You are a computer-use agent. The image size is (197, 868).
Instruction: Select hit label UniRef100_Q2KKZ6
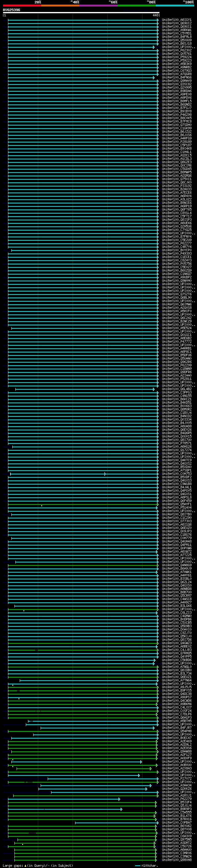point(176,789)
